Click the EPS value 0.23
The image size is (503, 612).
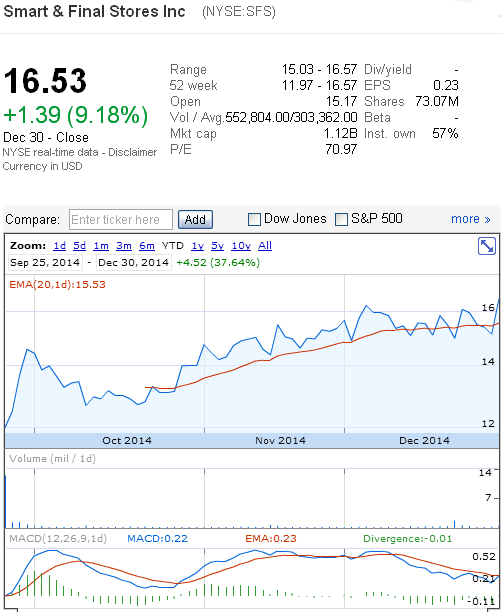446,85
